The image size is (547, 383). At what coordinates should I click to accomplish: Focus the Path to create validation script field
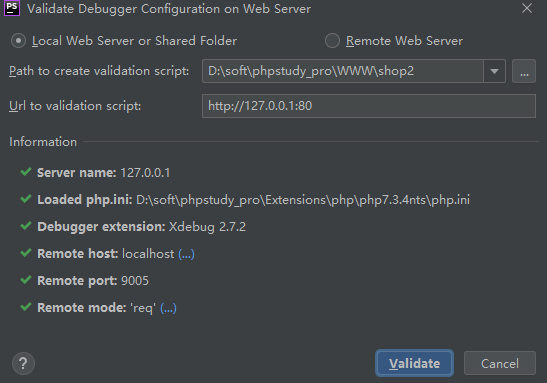tap(343, 71)
